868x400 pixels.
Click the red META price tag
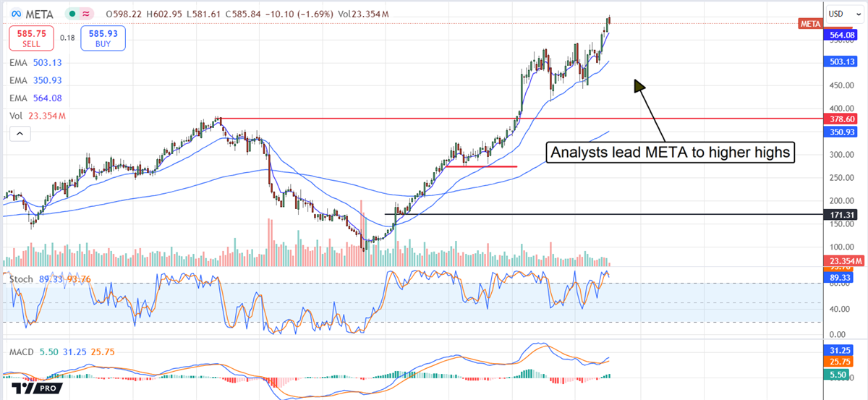point(811,24)
